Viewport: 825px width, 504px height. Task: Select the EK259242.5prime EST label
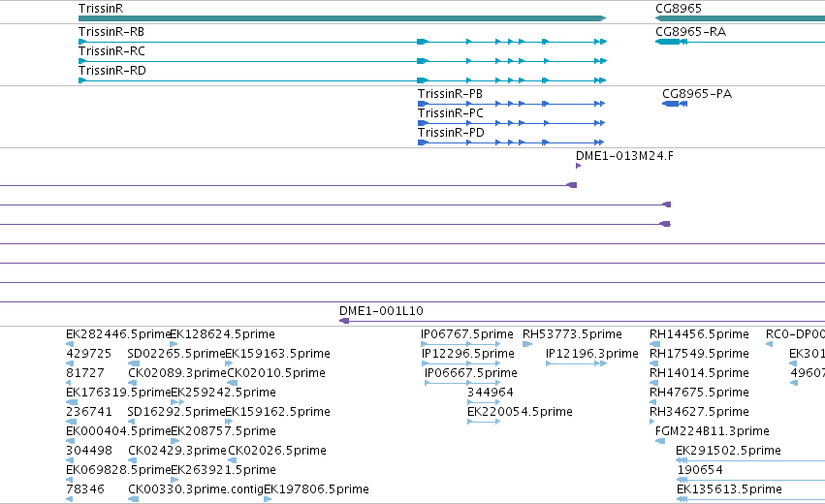[x=223, y=393]
